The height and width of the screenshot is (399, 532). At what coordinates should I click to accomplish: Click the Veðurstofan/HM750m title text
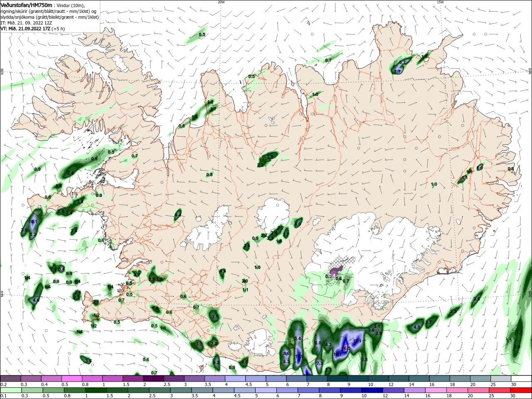(x=26, y=5)
